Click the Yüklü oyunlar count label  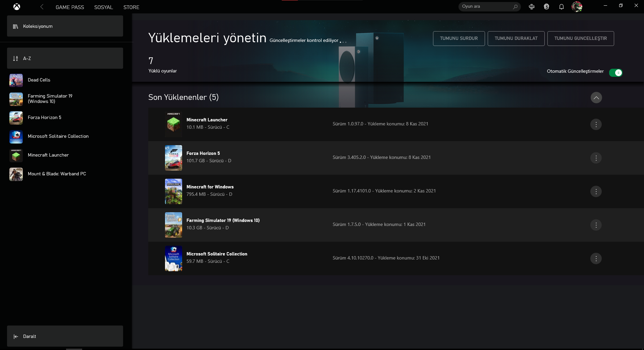163,71
